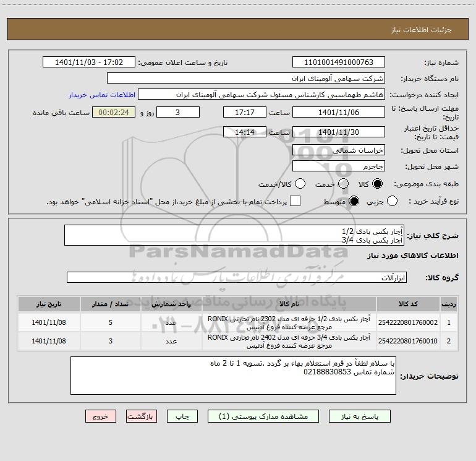This screenshot has height=461, width=476.
Task: Click the quantity 3 cell in row 2
Action: tap(110, 341)
